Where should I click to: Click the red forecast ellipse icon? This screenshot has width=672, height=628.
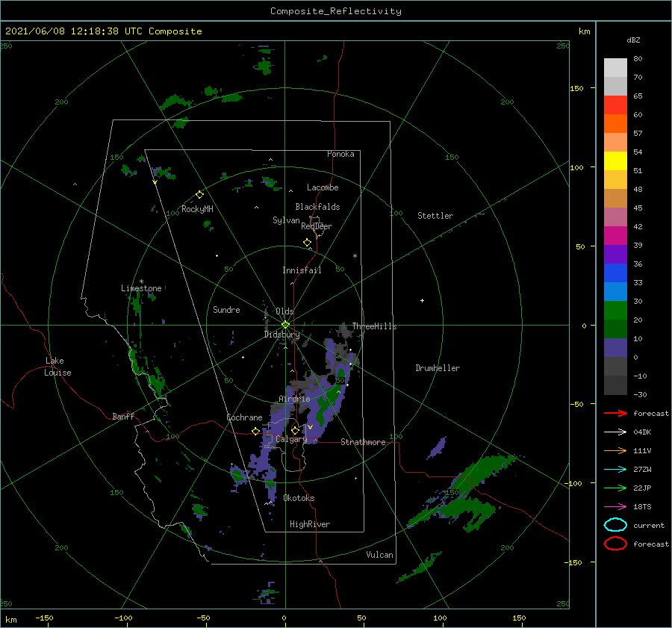coord(615,544)
